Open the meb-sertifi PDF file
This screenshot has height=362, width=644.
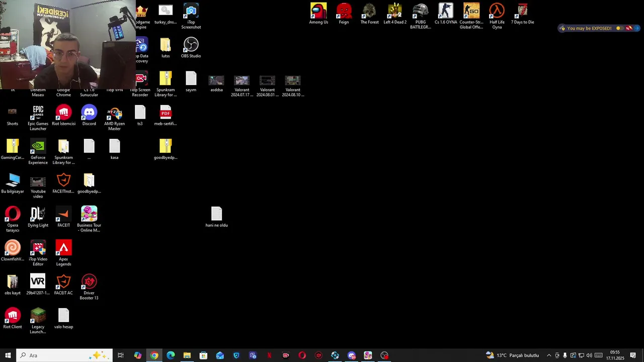coord(166,115)
